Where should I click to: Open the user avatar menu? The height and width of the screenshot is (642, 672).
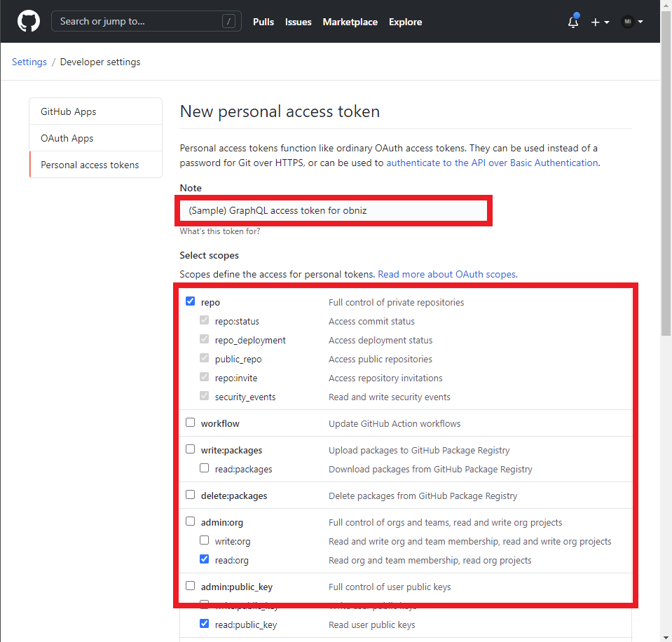click(x=631, y=22)
